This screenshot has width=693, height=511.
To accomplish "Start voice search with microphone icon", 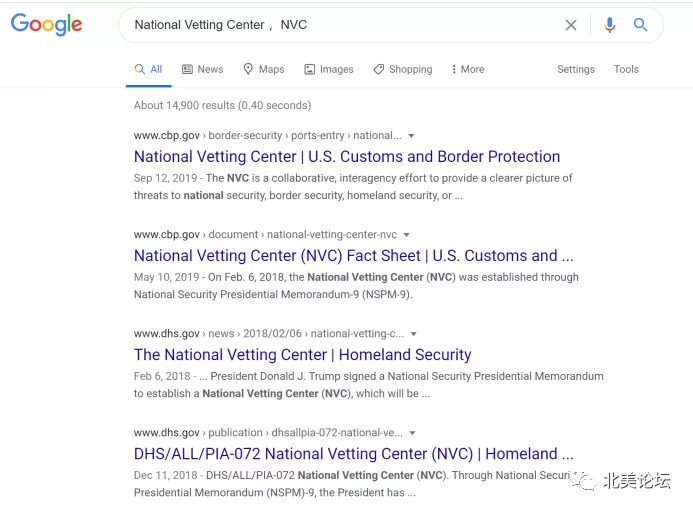I will point(609,25).
